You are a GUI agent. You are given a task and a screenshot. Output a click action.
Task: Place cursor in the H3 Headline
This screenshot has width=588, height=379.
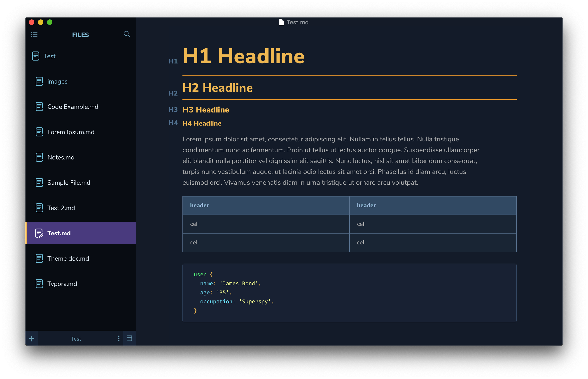pyautogui.click(x=206, y=110)
